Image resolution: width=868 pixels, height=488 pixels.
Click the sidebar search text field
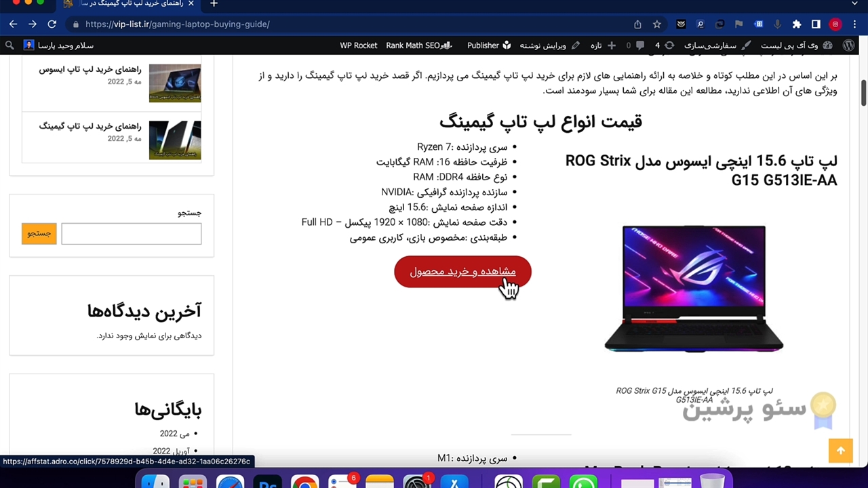[x=131, y=234]
